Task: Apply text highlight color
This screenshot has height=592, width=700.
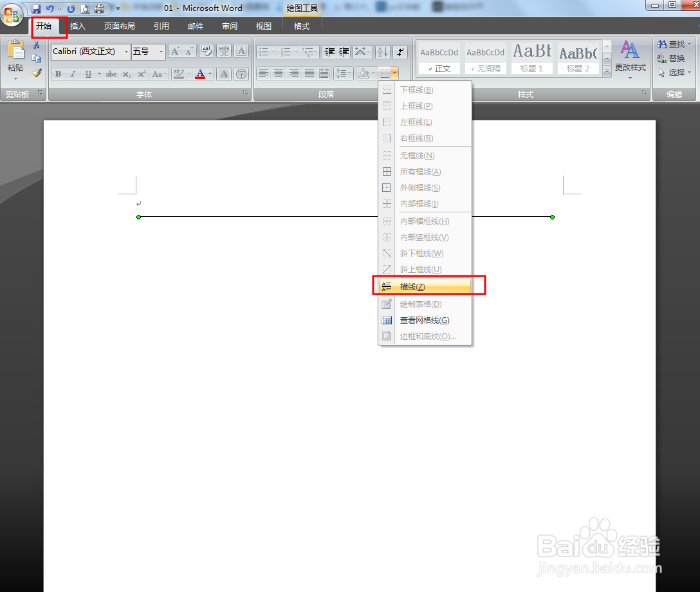Action: (x=179, y=73)
